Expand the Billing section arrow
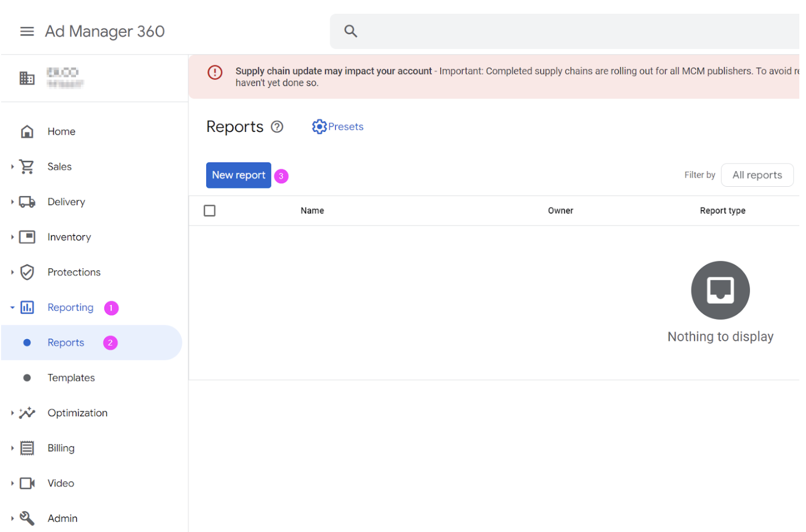Viewport: 806px width, 532px height. [12, 448]
